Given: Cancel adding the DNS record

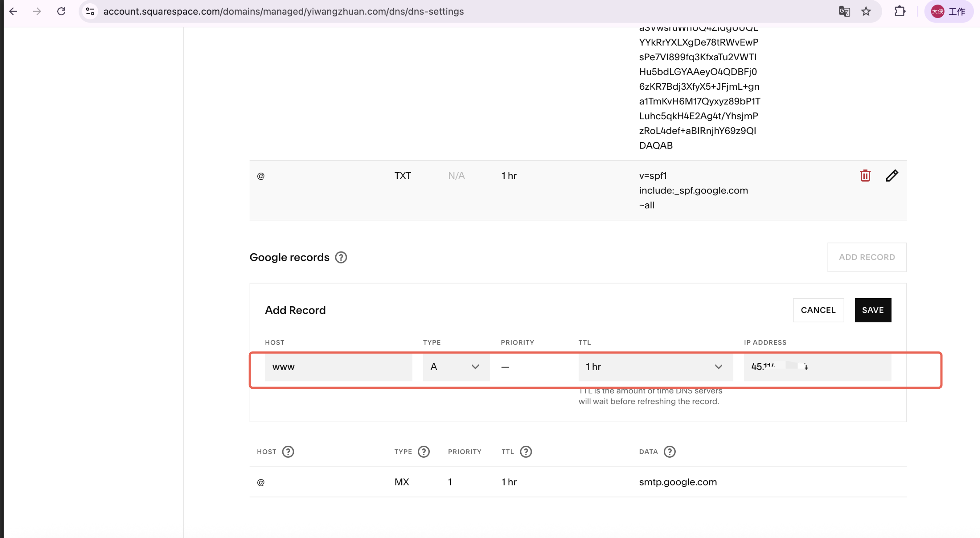Looking at the screenshot, I should [x=818, y=310].
